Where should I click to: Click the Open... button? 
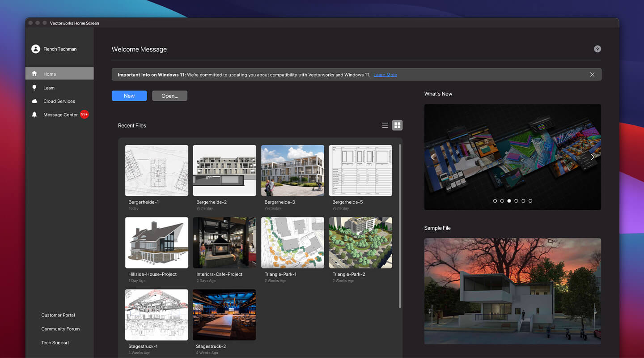169,95
